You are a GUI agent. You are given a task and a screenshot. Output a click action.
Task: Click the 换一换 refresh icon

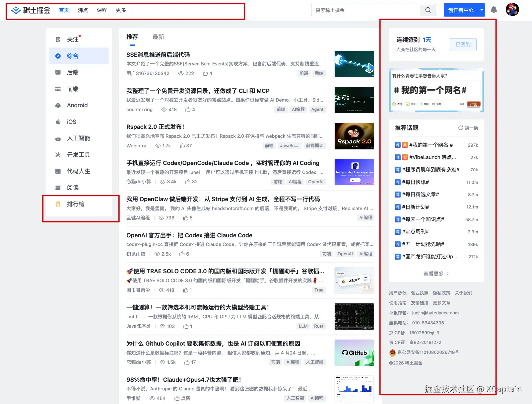click(x=460, y=128)
